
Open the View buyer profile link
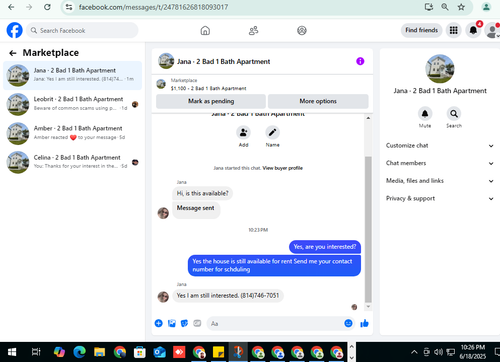(x=283, y=168)
